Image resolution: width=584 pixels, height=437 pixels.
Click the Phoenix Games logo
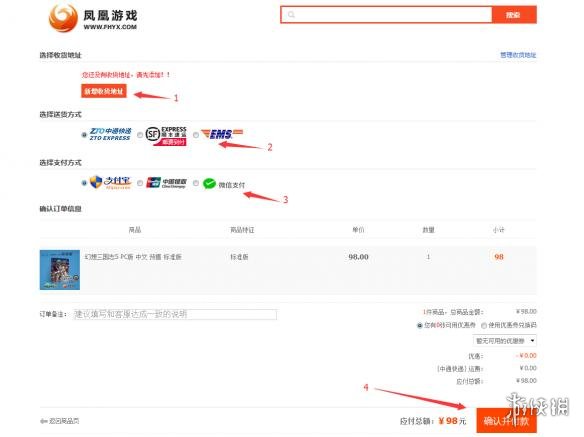click(93, 18)
